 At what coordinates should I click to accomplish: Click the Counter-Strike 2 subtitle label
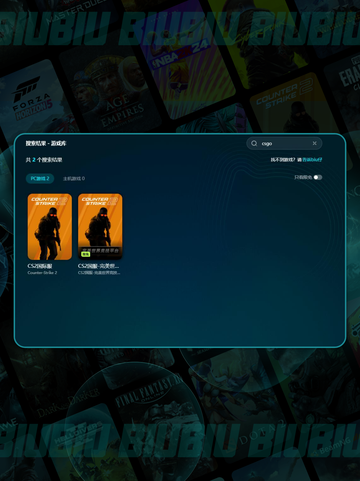[x=42, y=273]
